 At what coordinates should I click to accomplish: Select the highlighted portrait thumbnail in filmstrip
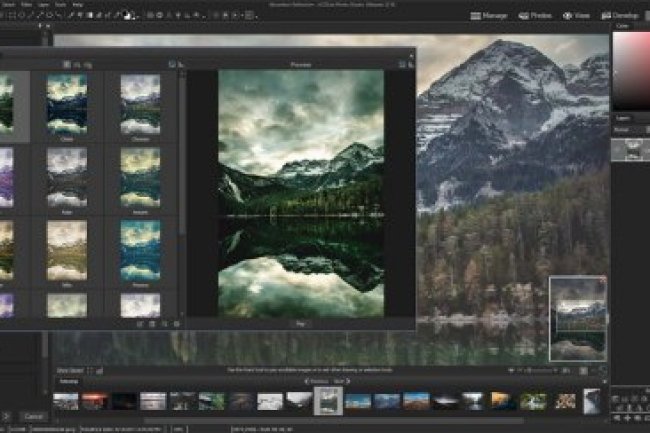[x=328, y=400]
